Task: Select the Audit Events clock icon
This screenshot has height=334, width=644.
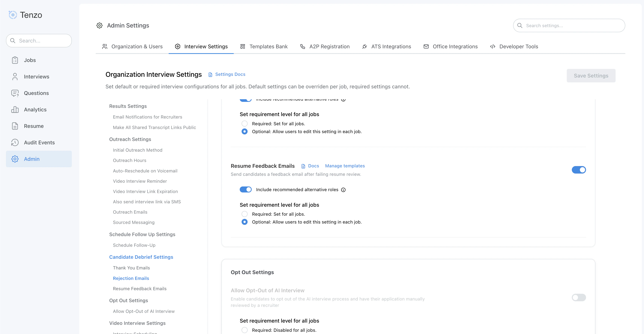Action: pyautogui.click(x=15, y=142)
